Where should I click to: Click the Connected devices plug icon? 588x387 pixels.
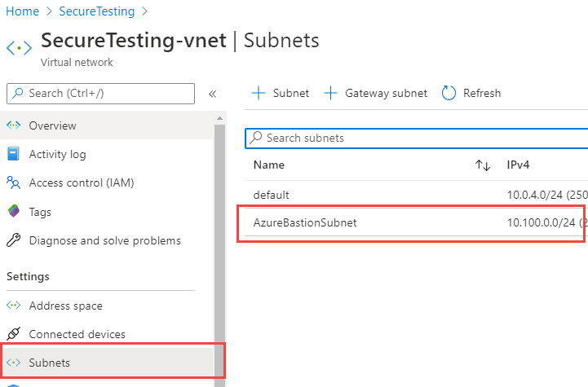tap(14, 333)
